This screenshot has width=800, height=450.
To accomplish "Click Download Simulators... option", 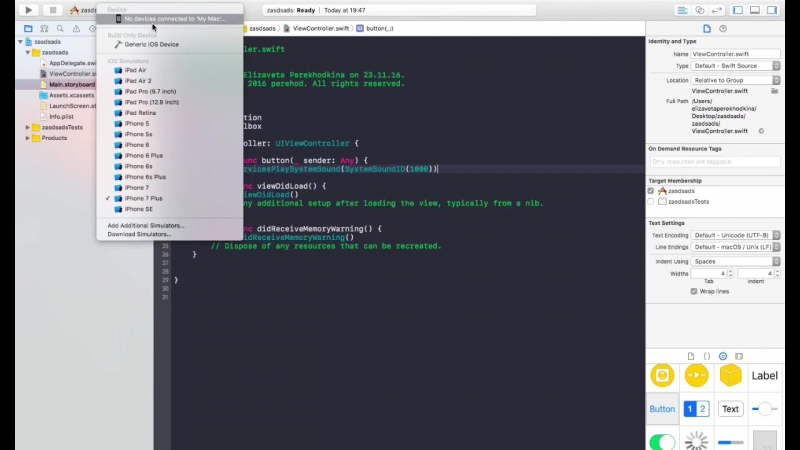I will [139, 234].
